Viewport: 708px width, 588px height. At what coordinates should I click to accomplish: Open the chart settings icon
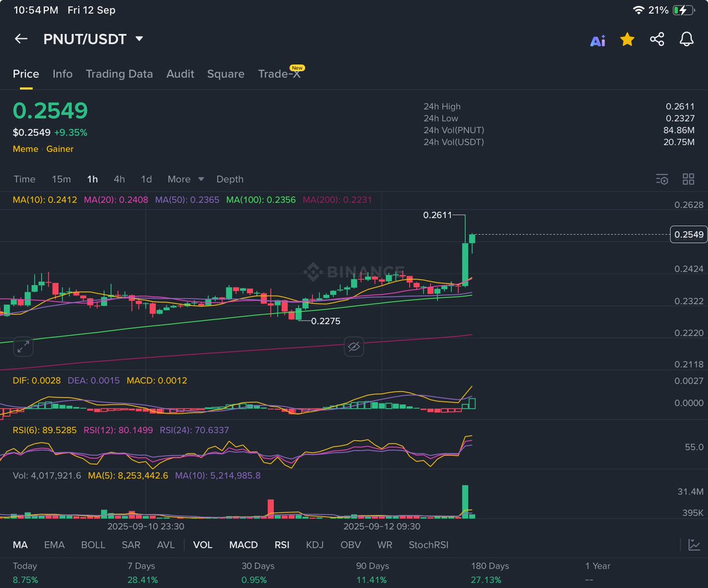[662, 179]
